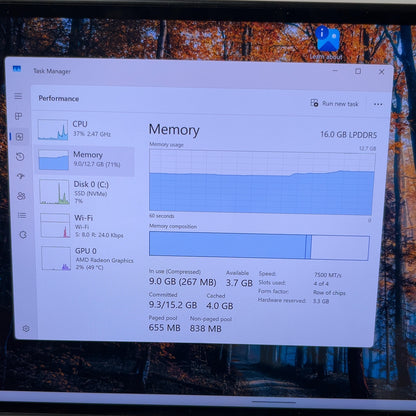Select the Performance page icon
The image size is (416, 416).
coord(19,137)
